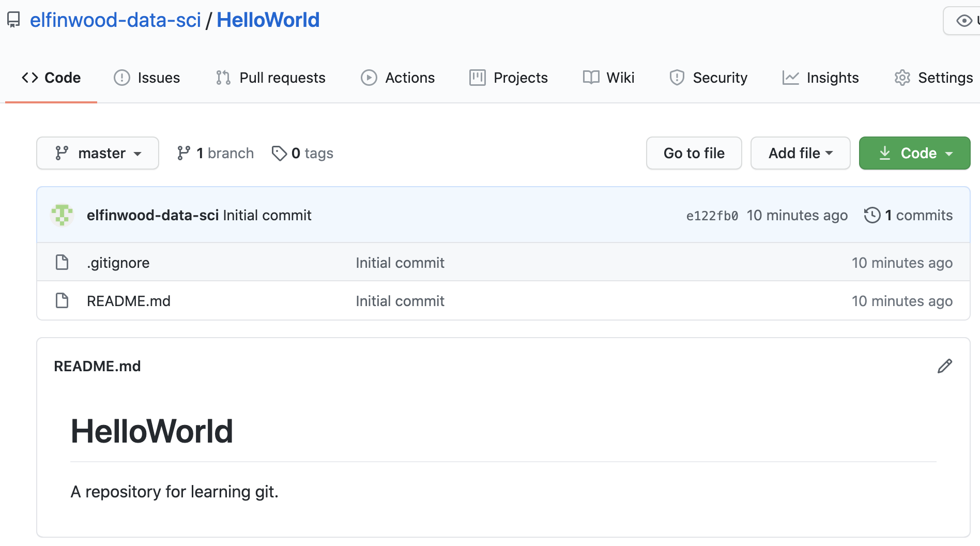The width and height of the screenshot is (980, 546).
Task: Toggle the watch eye button
Action: click(963, 21)
